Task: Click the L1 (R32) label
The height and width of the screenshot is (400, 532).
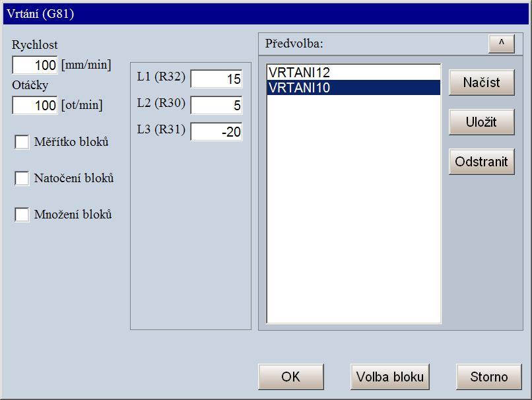Action: (161, 77)
